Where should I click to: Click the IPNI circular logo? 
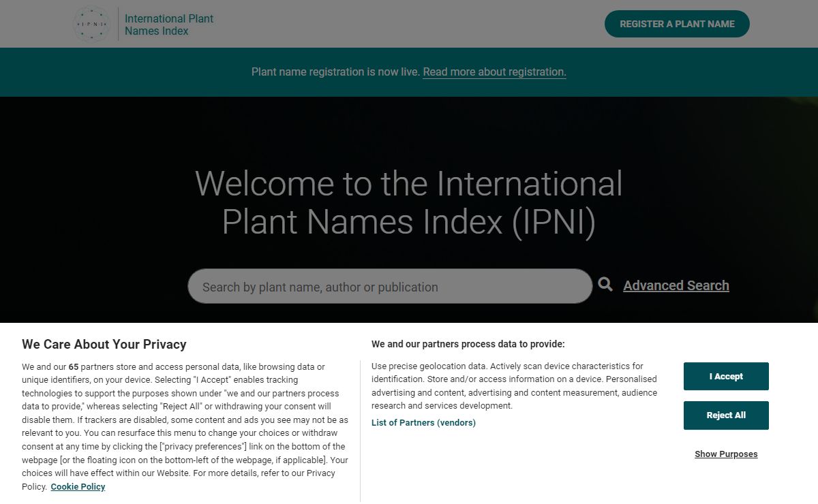pos(91,24)
